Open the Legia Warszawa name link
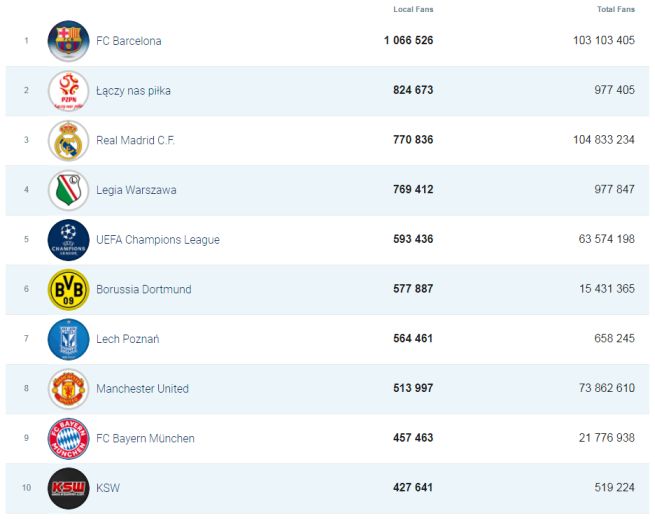This screenshot has width=655, height=520. (x=136, y=190)
